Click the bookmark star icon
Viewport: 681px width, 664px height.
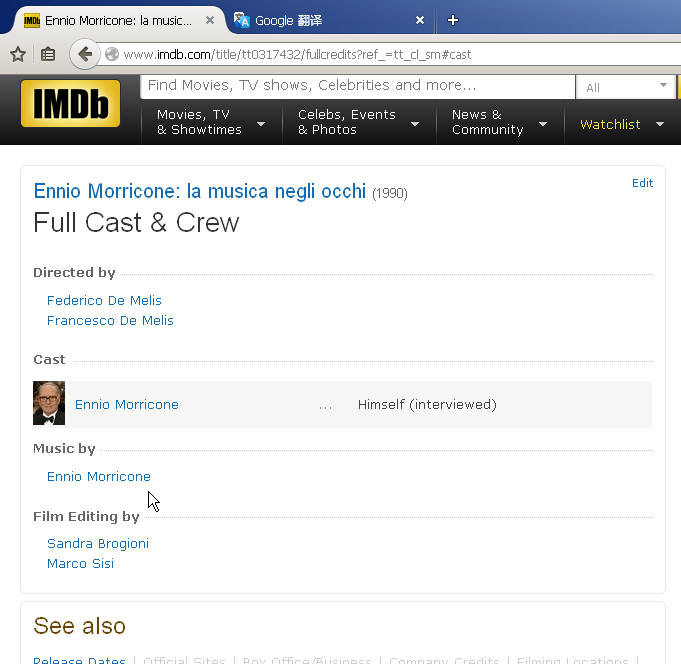[x=18, y=54]
